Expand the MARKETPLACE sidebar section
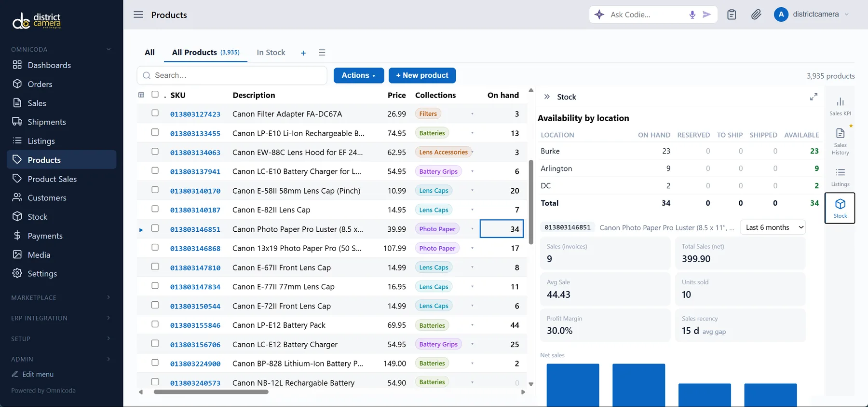This screenshot has width=868, height=407. pos(61,297)
